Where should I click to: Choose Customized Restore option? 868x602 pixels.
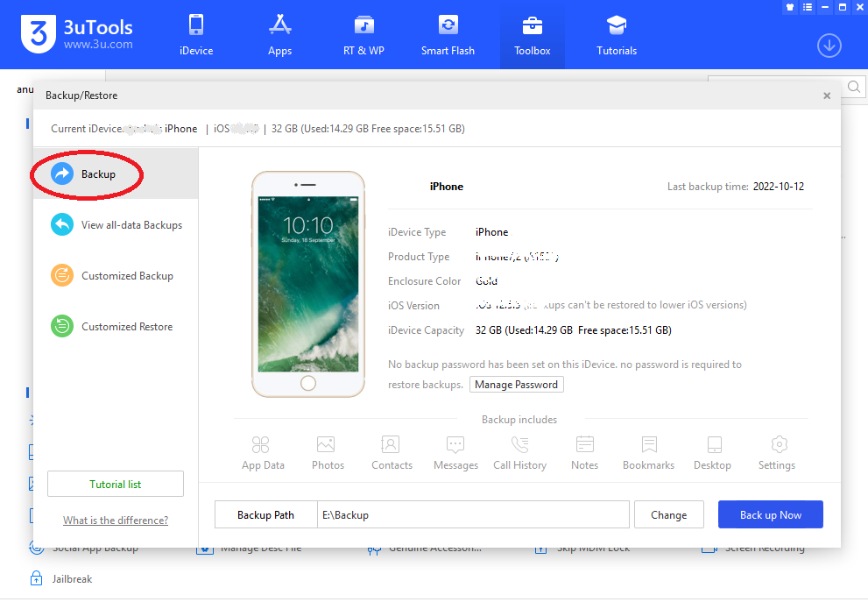116,327
